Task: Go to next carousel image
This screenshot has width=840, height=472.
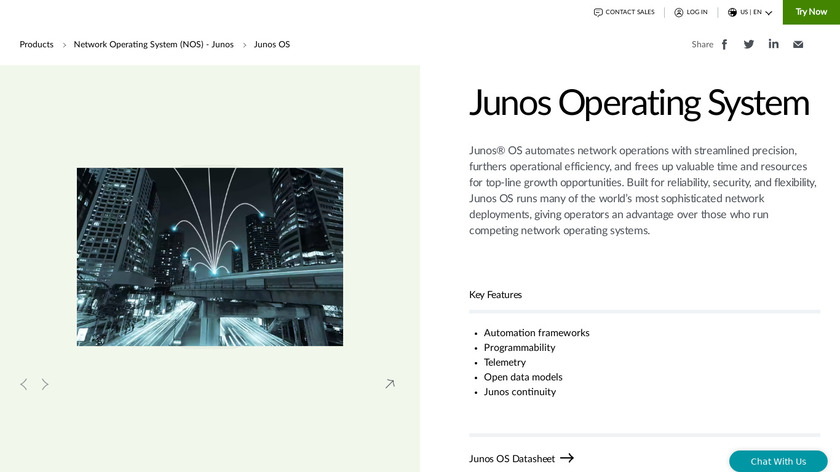Action: pyautogui.click(x=45, y=384)
